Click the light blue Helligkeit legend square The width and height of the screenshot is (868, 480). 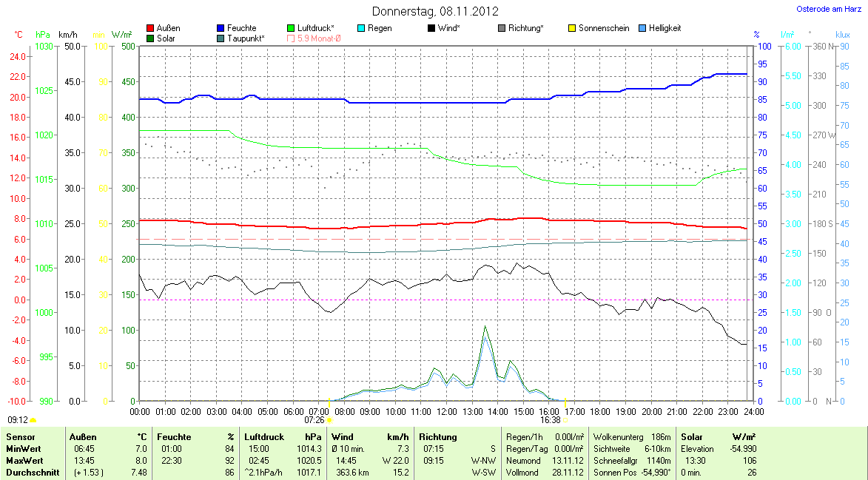click(642, 29)
